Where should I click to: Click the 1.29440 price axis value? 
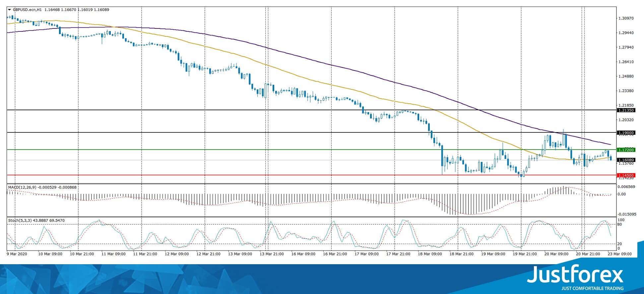pyautogui.click(x=626, y=33)
